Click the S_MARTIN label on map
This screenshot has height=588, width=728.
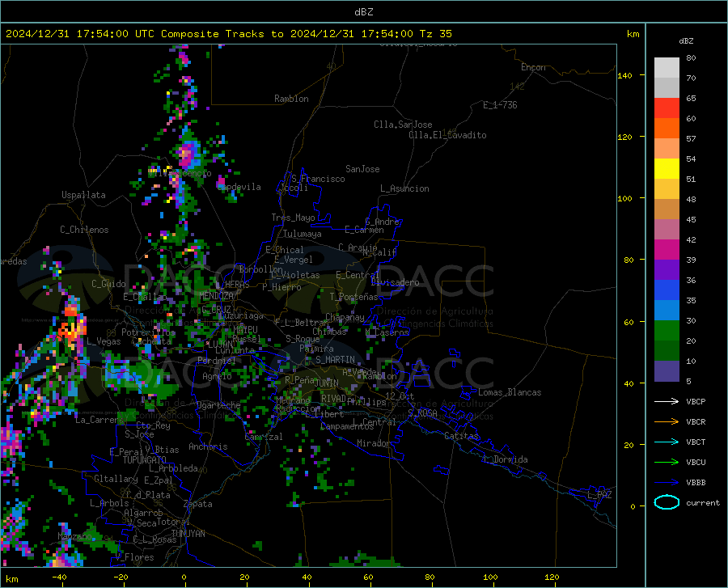coord(335,360)
